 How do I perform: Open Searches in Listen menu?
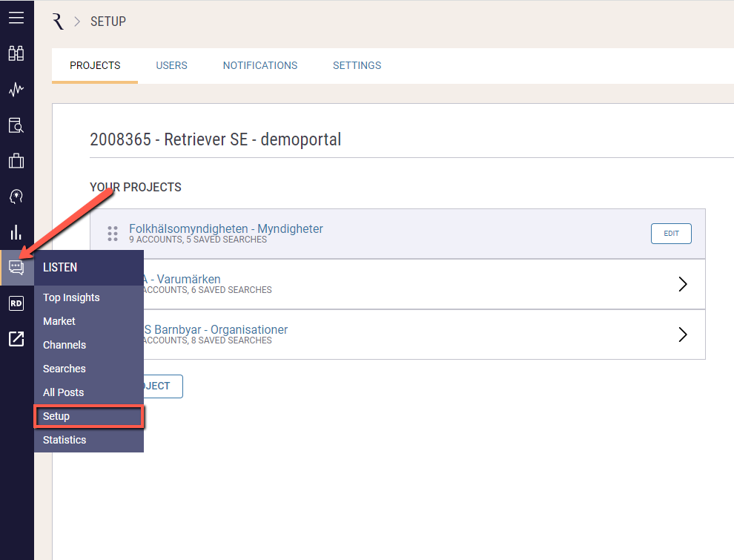[89, 369]
